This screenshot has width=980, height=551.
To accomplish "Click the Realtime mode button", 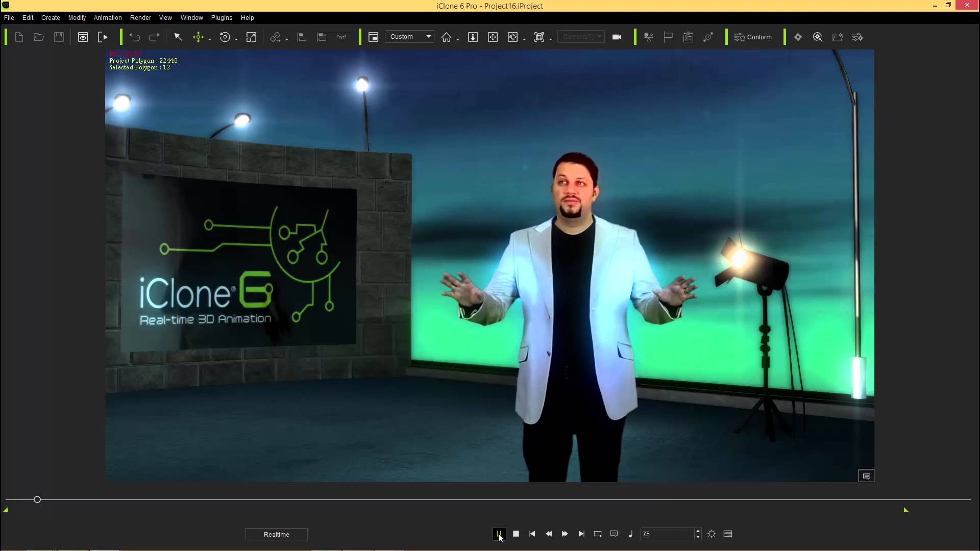I will (276, 534).
